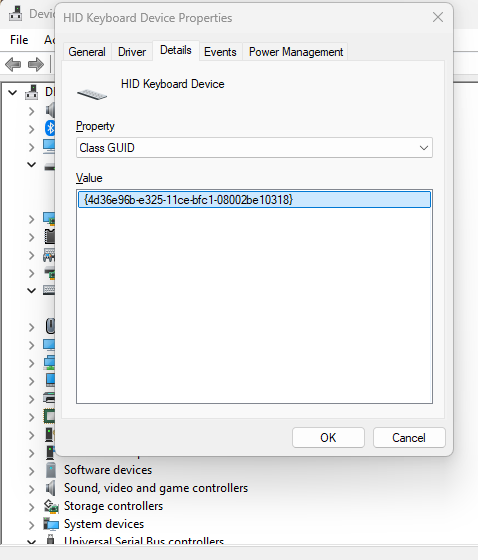This screenshot has width=478, height=560.
Task: Click the Sound, video and game controllers icon
Action: [x=50, y=488]
